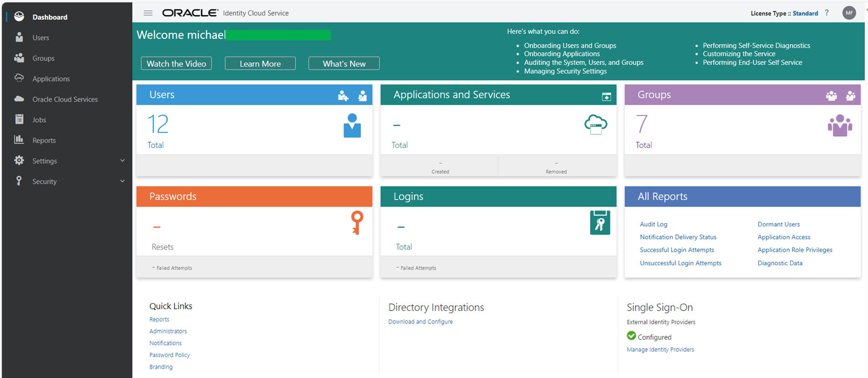
Task: Open the Diagnostic Data report
Action: click(780, 263)
